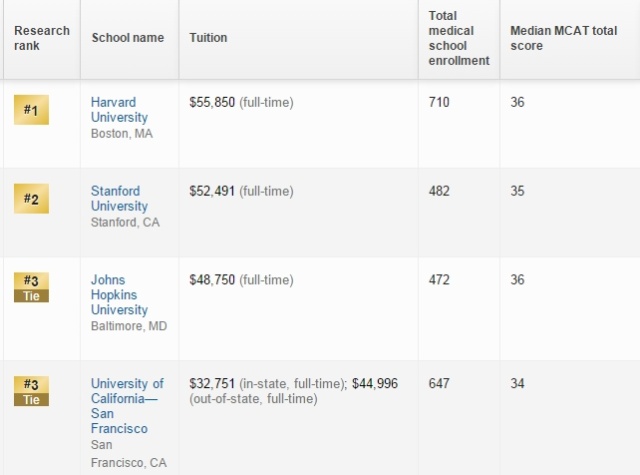This screenshot has height=475, width=640.
Task: Select Stanford's $52,491 tuition value
Action: coord(212,191)
